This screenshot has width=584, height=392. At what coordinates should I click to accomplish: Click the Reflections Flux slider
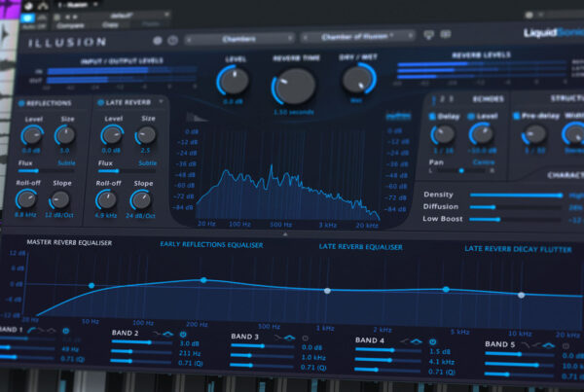(x=46, y=171)
